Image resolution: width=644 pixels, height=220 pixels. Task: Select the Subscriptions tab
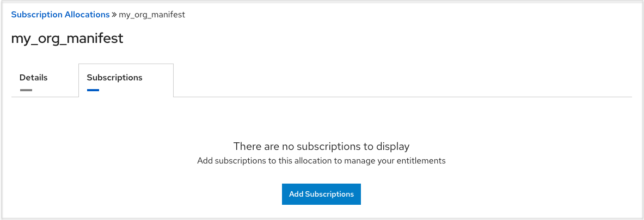coord(114,78)
